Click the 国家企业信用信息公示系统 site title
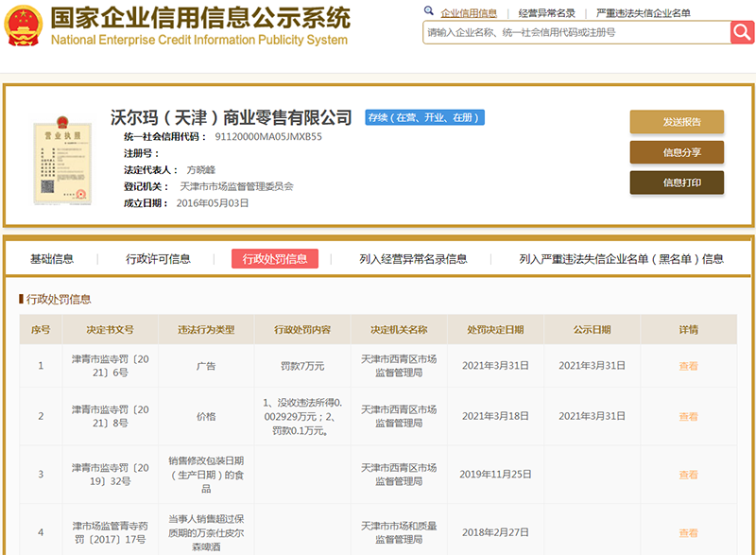756x555 pixels. pos(200,18)
